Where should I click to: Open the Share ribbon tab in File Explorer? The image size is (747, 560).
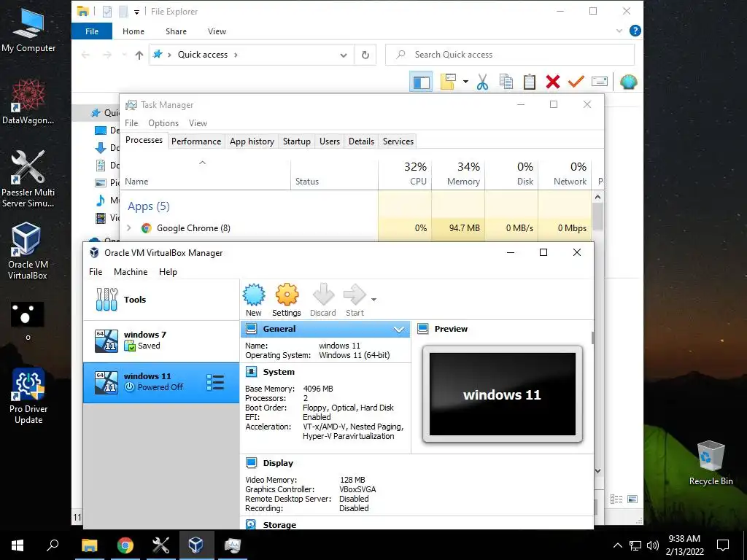click(x=176, y=31)
